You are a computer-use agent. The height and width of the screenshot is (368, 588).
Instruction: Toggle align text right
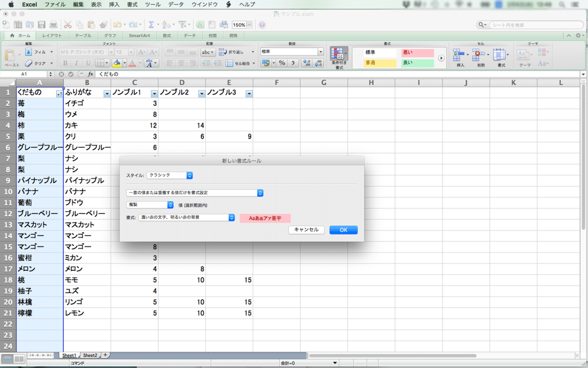click(x=193, y=63)
